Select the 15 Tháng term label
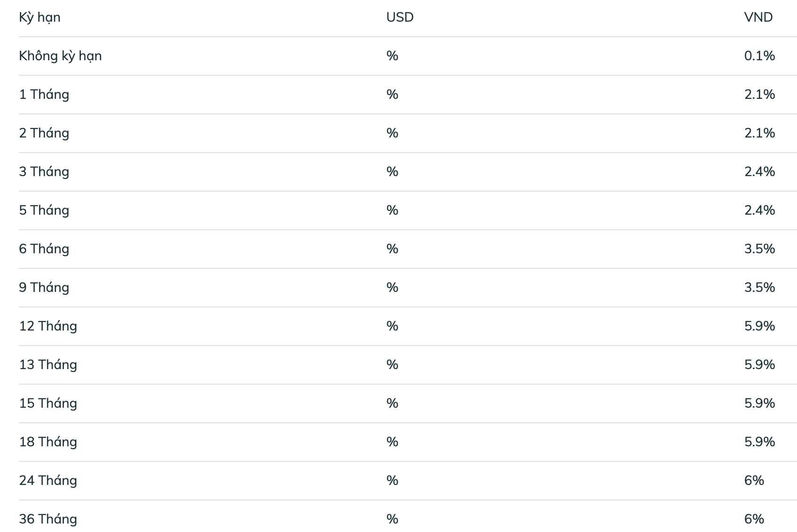 48,403
